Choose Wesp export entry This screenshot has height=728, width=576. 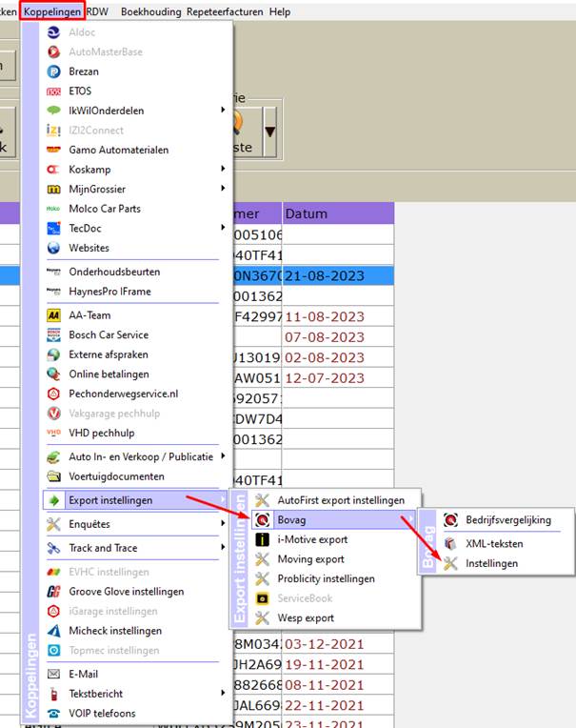[306, 618]
